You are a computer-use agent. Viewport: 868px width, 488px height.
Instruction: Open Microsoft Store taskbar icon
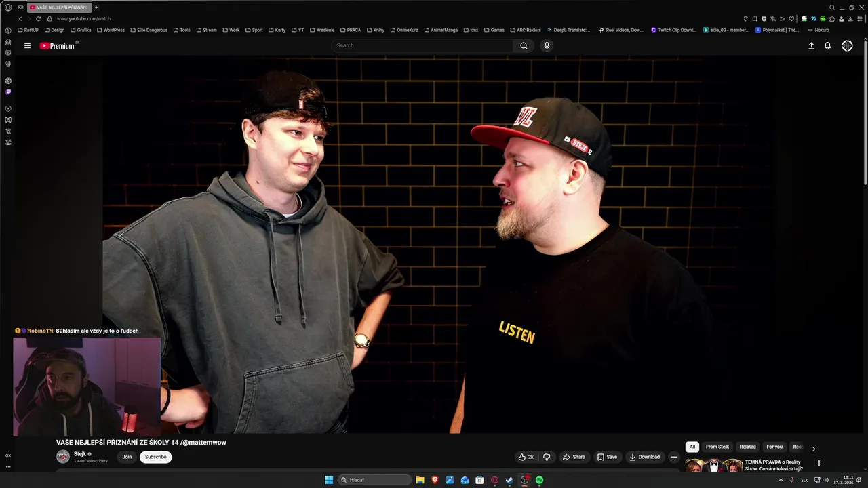[x=479, y=480]
